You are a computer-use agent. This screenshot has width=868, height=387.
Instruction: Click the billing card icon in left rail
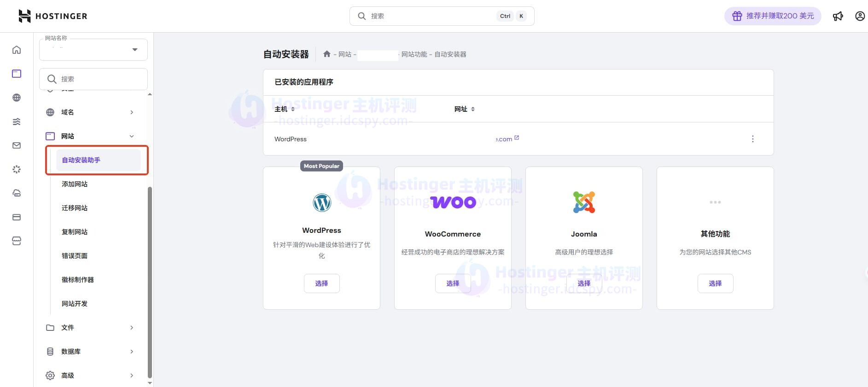[17, 217]
